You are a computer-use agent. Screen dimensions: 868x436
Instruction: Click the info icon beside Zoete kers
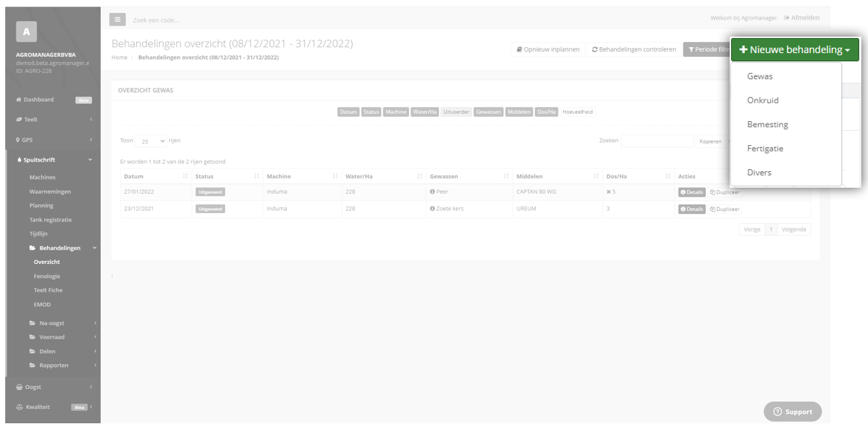point(432,209)
